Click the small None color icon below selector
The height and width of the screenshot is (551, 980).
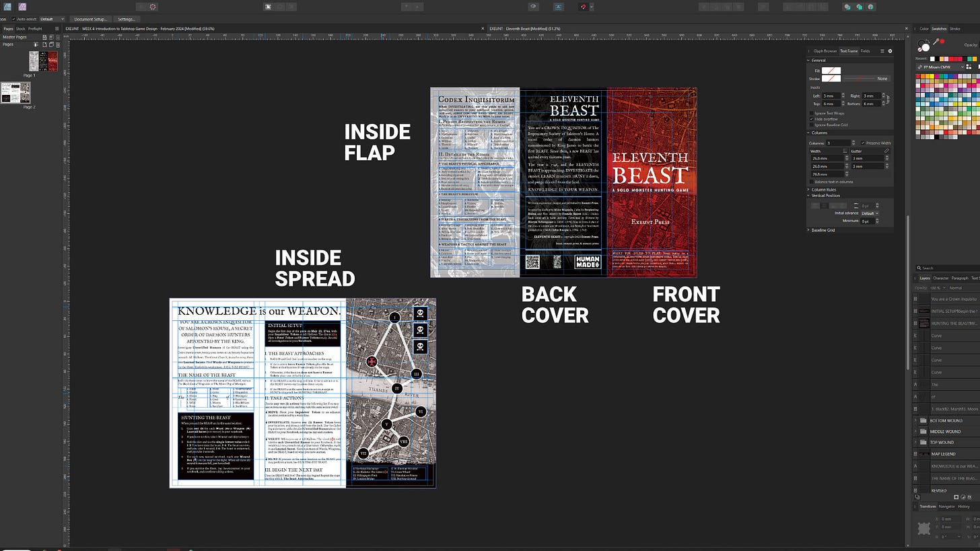(x=919, y=51)
